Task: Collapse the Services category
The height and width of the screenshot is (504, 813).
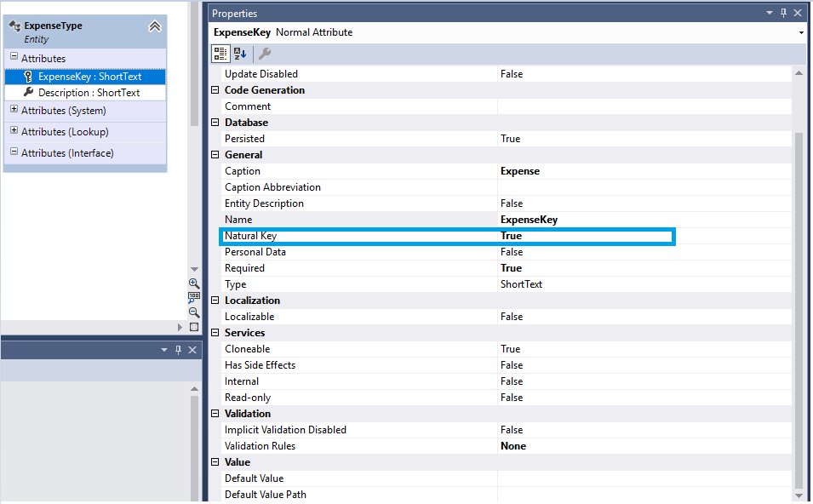Action: [x=215, y=333]
